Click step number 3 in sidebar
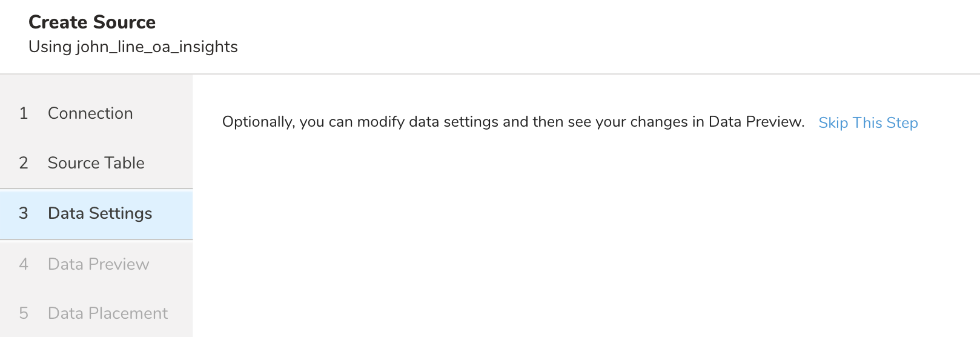Image resolution: width=980 pixels, height=337 pixels. tap(24, 213)
